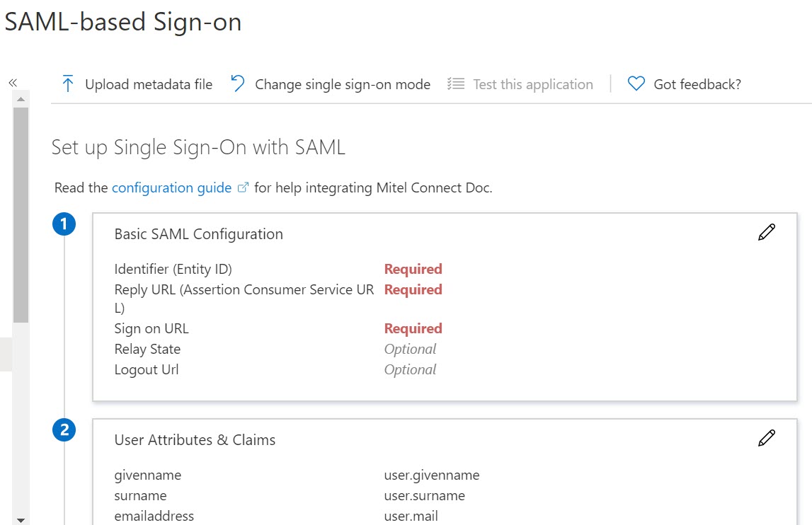Click Required value for Reply URL
The width and height of the screenshot is (812, 525).
tap(413, 289)
